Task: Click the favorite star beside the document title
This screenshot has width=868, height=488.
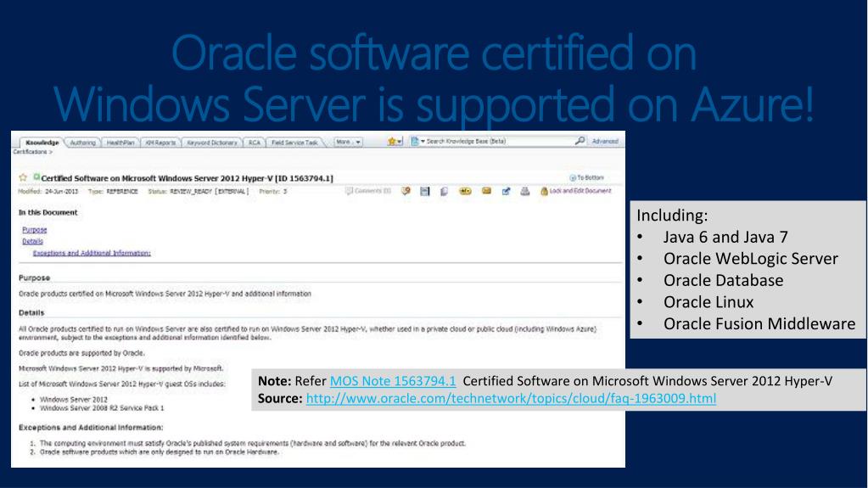Action: (23, 178)
